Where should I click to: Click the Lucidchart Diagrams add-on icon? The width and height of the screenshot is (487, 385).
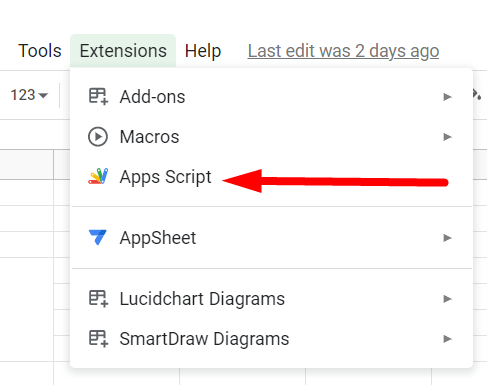coord(98,298)
